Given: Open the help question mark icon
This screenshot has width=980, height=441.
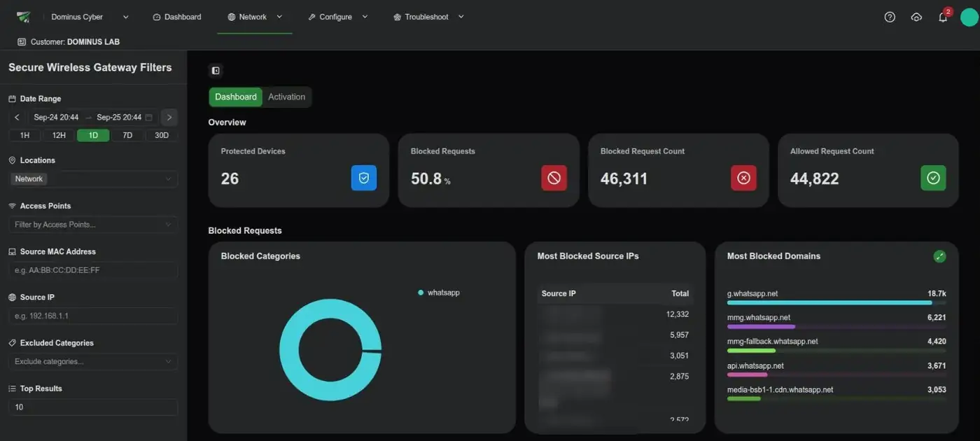Looking at the screenshot, I should (890, 17).
